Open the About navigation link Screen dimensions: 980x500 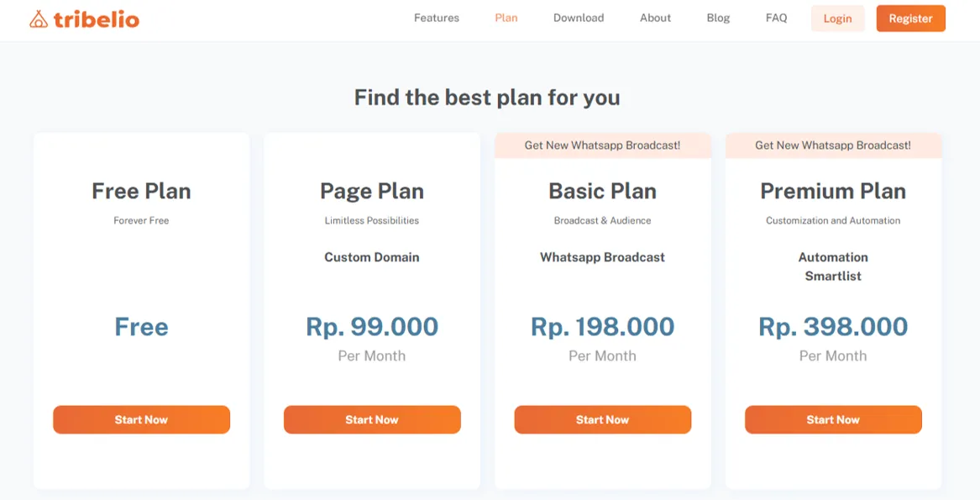655,18
